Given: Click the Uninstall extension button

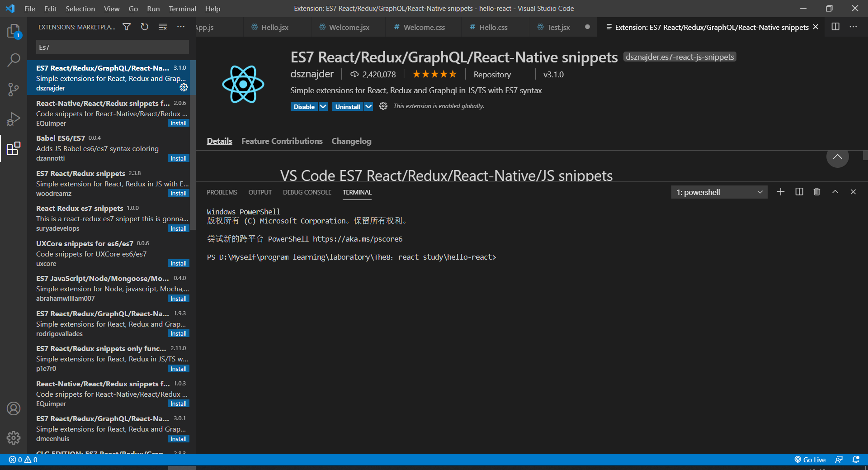Looking at the screenshot, I should [348, 106].
